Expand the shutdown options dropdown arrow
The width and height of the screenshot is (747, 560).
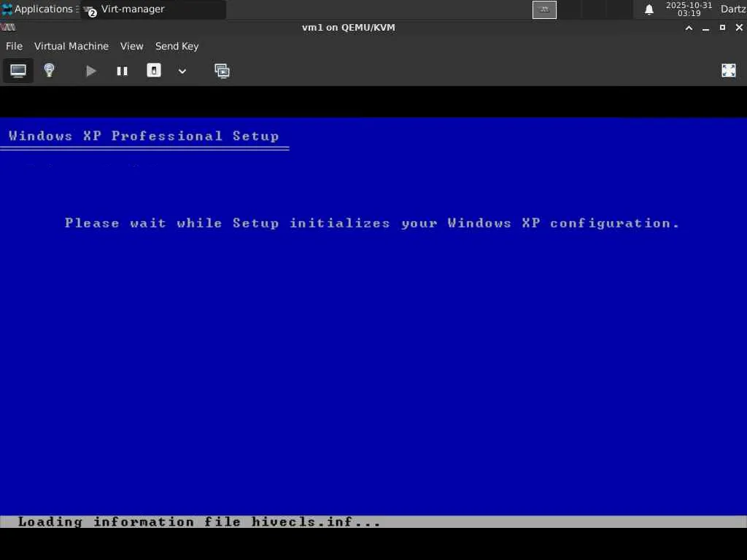[x=182, y=71]
